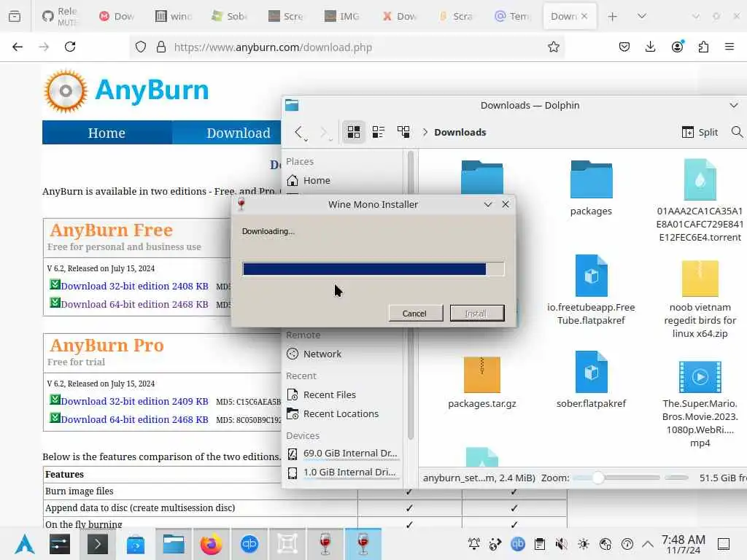Open the clock showing 7:48 AM
Viewport: 747px width, 560px height.
pos(683,544)
